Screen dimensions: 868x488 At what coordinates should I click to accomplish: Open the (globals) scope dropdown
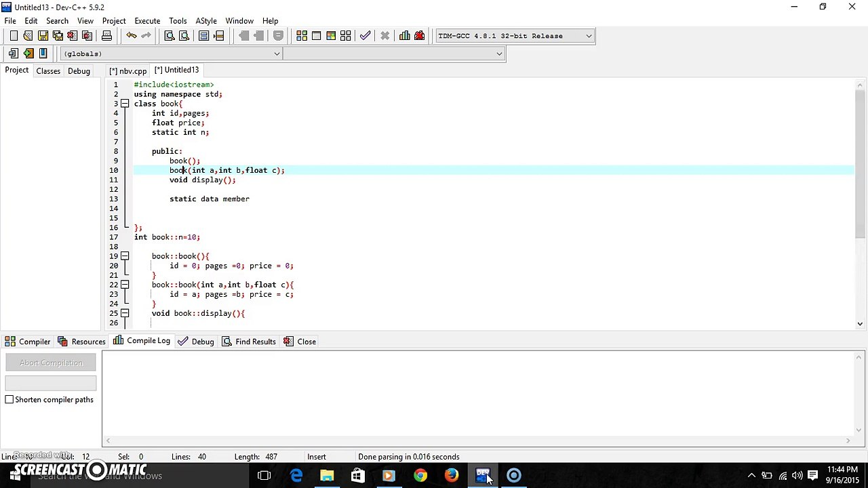point(171,54)
